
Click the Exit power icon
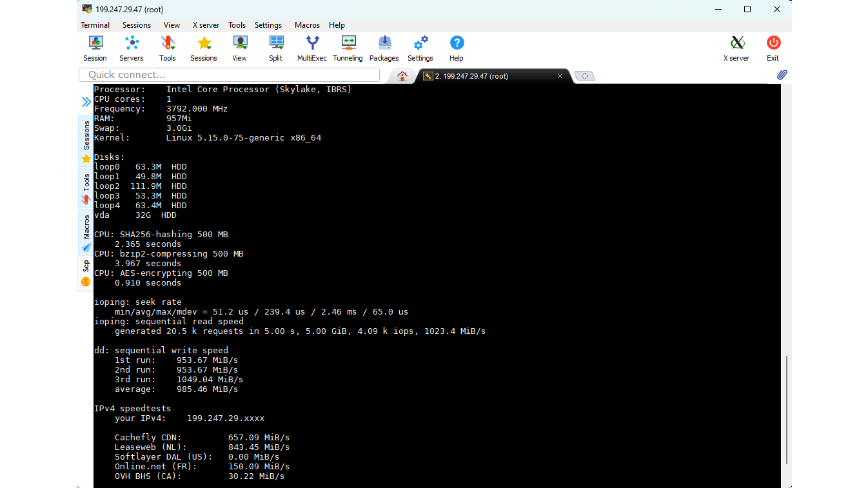pyautogui.click(x=773, y=48)
